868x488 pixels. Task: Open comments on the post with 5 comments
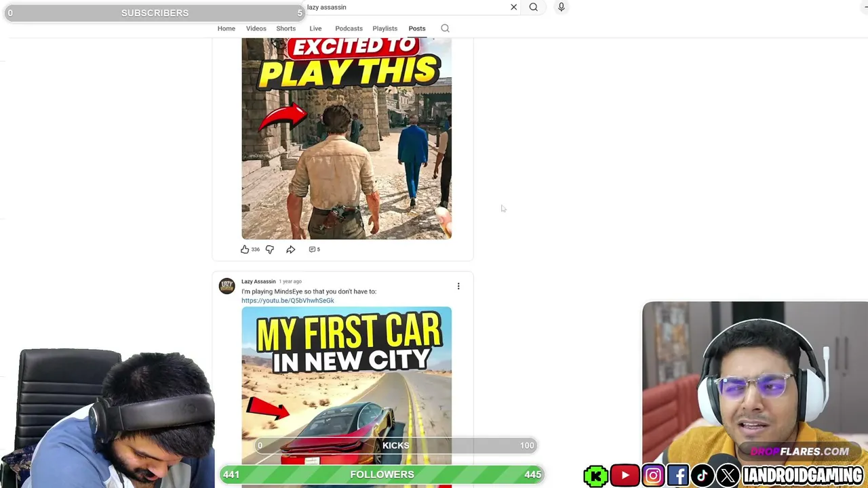coord(314,249)
